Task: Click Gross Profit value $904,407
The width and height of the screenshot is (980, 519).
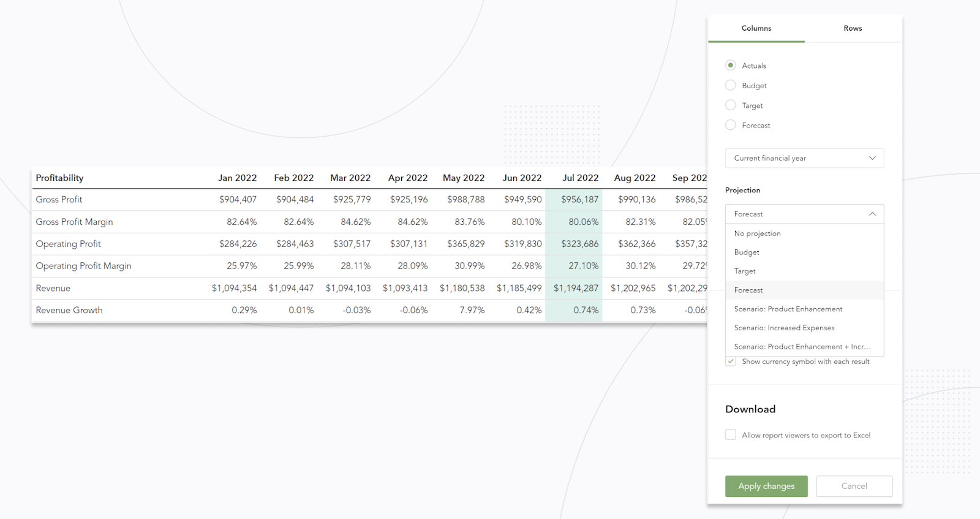Action: 238,200
